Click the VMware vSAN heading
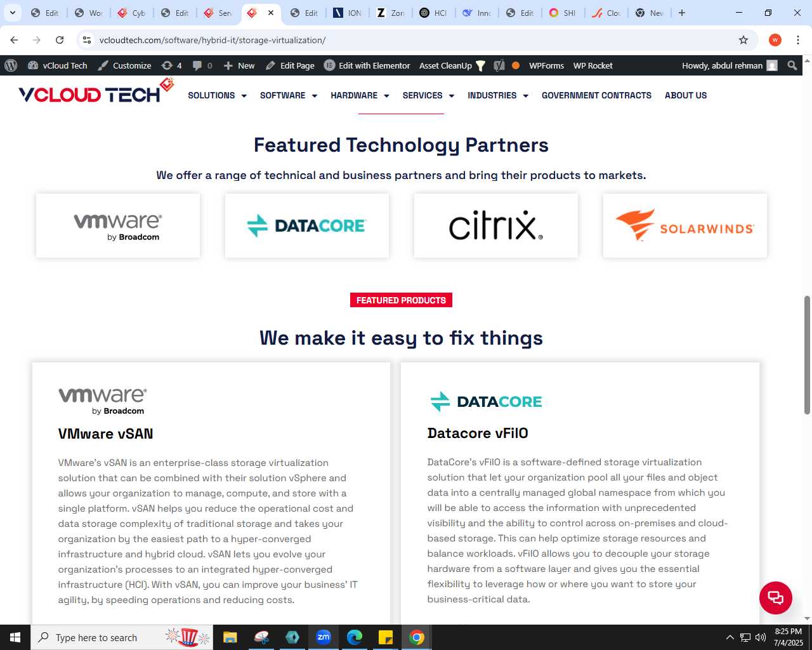 click(x=105, y=434)
